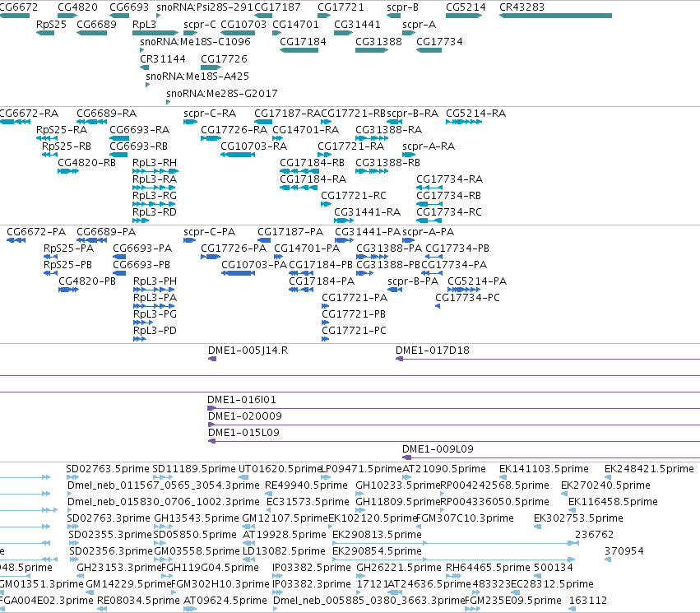Click the 163112 feature label

pyautogui.click(x=588, y=601)
